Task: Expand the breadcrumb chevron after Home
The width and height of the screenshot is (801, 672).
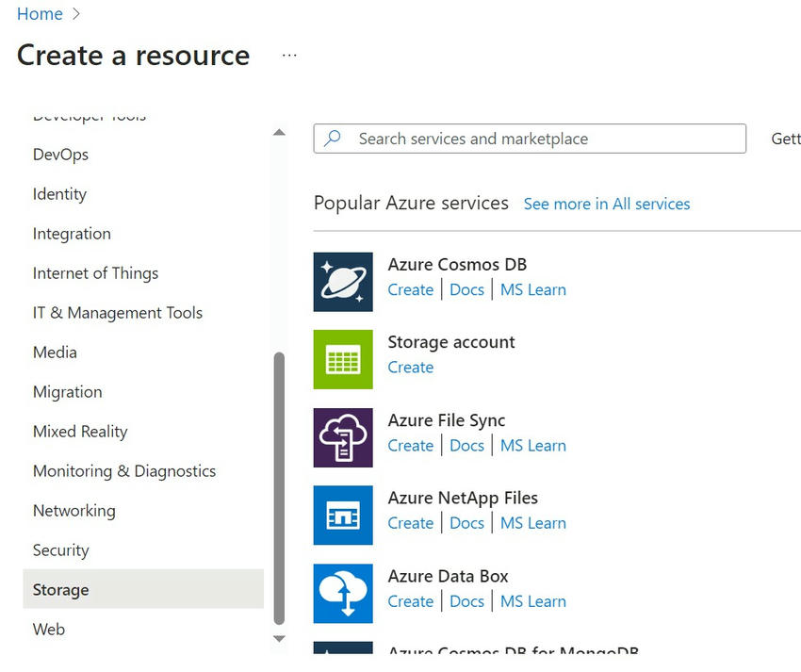Action: click(x=74, y=14)
